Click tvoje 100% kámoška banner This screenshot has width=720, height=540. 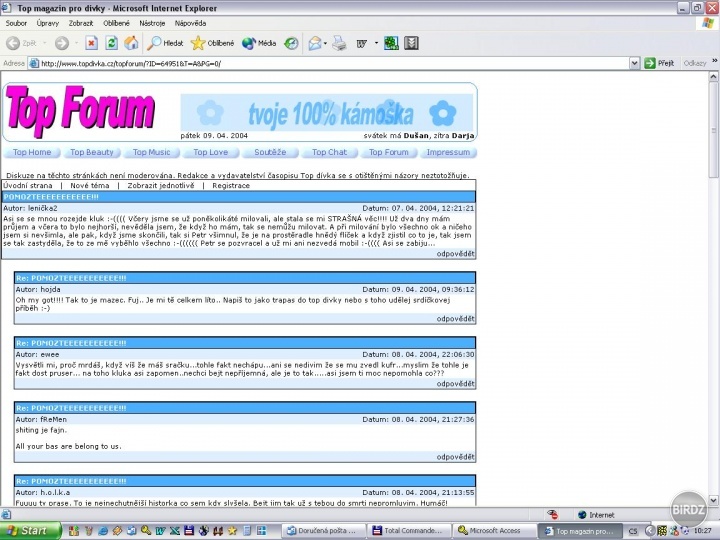click(326, 113)
